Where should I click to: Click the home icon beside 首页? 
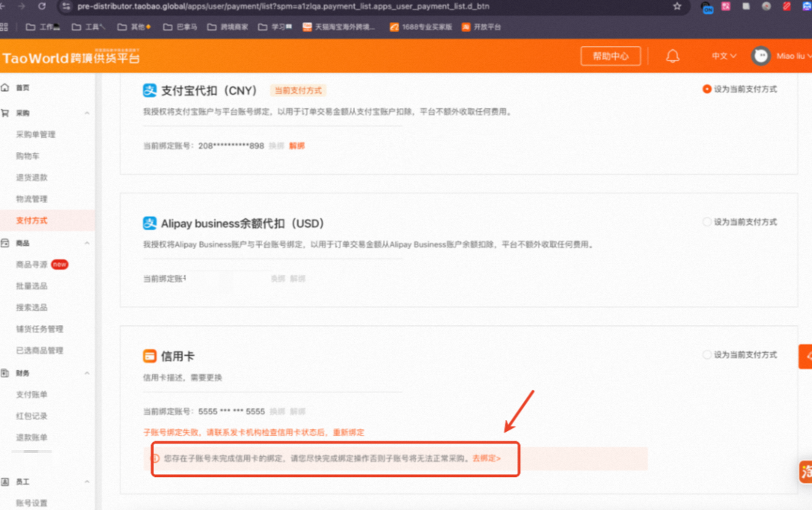5,88
